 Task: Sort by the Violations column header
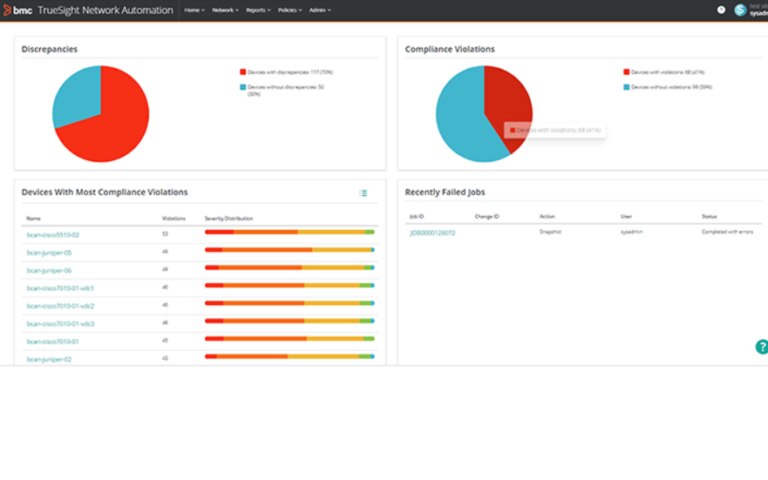tap(174, 217)
